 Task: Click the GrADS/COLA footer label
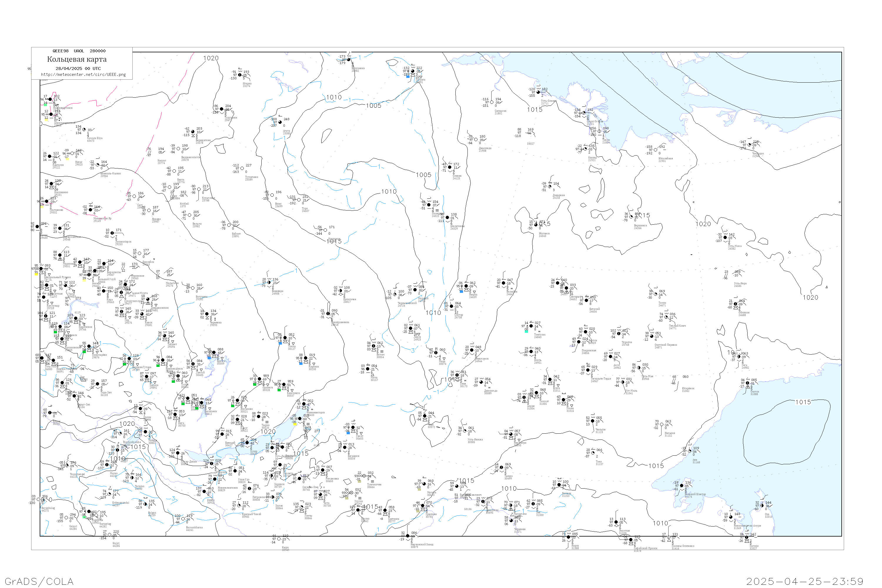tap(39, 581)
